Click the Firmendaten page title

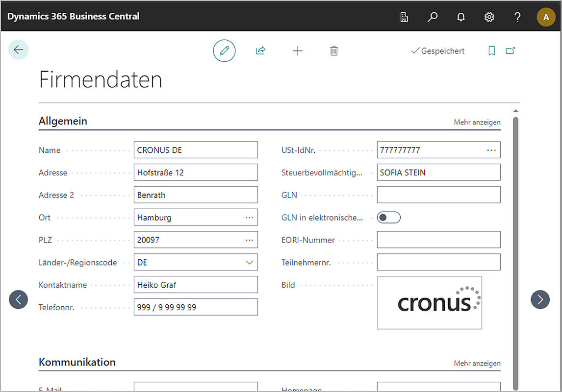(101, 79)
